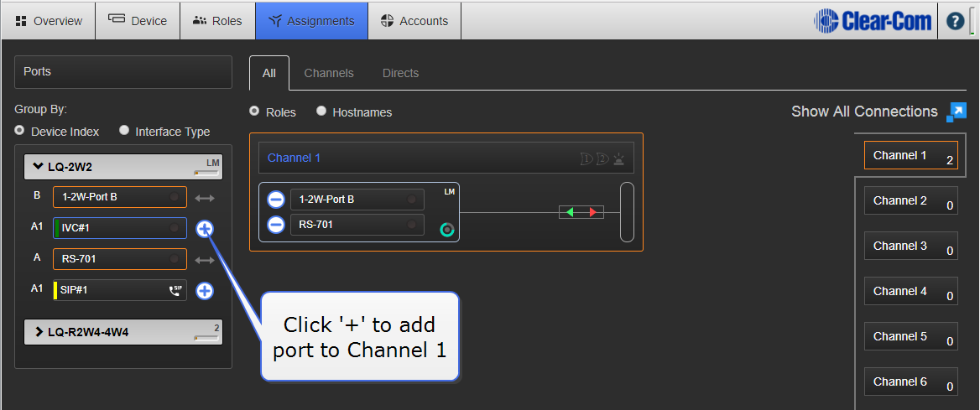
Task: Open the Device tab
Action: point(138,21)
